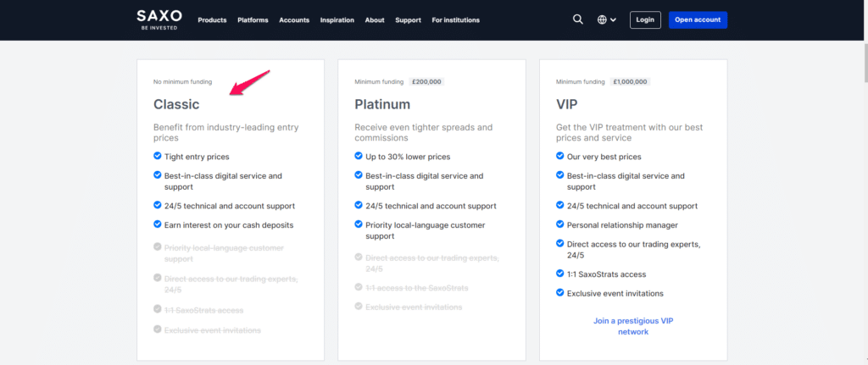Open the Inspiration menu
This screenshot has height=365, width=868.
point(337,20)
